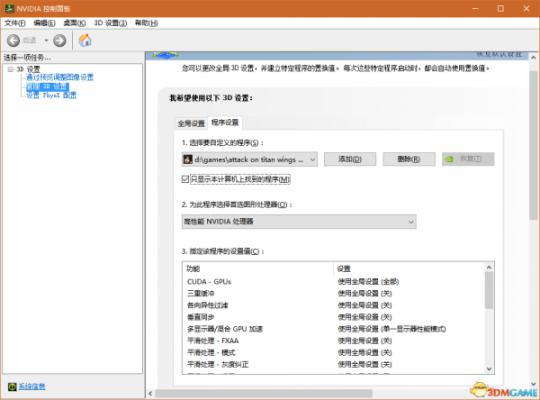
Task: Click the program icon in the attack on titan dropdown
Action: click(x=188, y=160)
